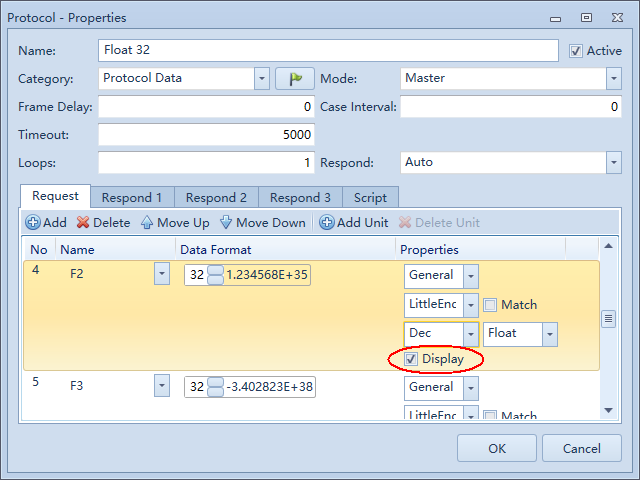Uncheck the Display checkbox for F2
640x480 pixels.
411,359
